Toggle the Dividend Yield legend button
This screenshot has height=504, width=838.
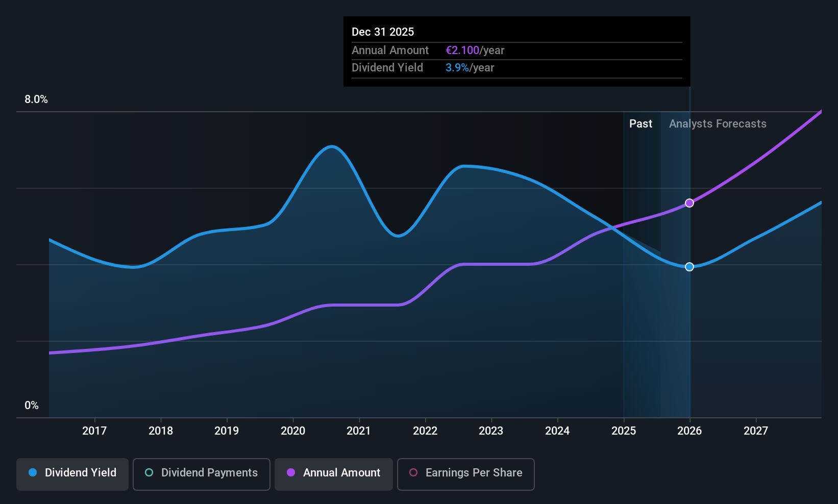click(x=72, y=474)
